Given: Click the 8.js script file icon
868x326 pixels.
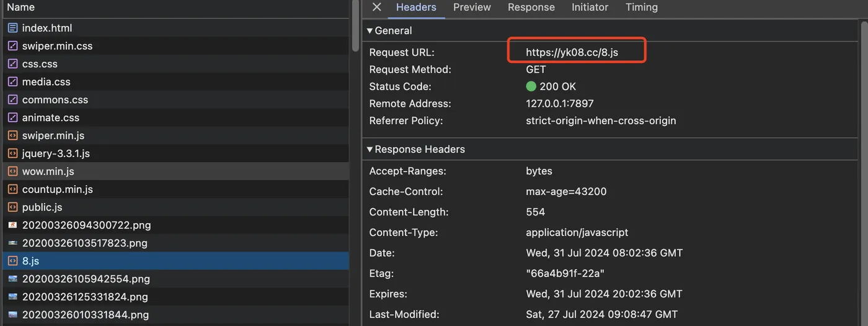Looking at the screenshot, I should pyautogui.click(x=12, y=261).
